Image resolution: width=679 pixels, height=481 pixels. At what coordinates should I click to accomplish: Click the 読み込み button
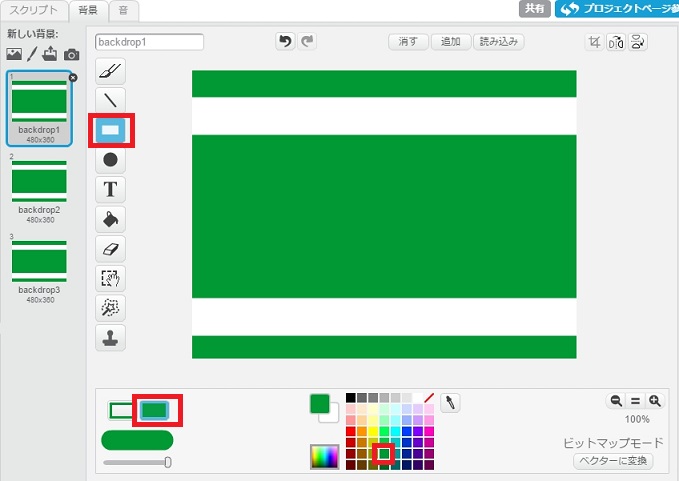tap(499, 42)
